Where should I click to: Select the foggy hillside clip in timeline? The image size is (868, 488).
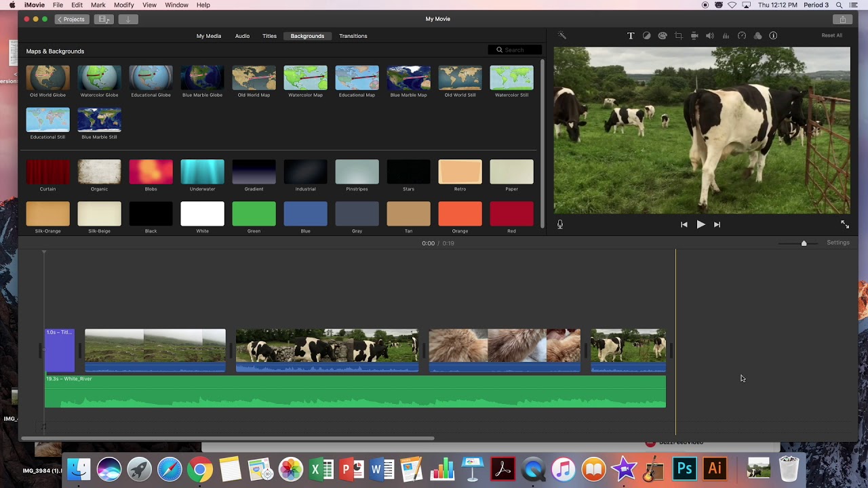[155, 350]
